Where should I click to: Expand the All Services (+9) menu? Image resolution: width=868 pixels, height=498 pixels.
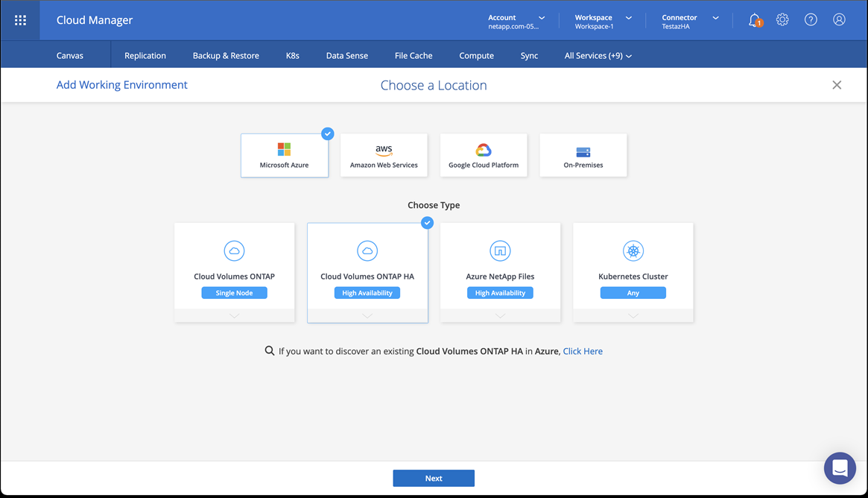click(598, 55)
